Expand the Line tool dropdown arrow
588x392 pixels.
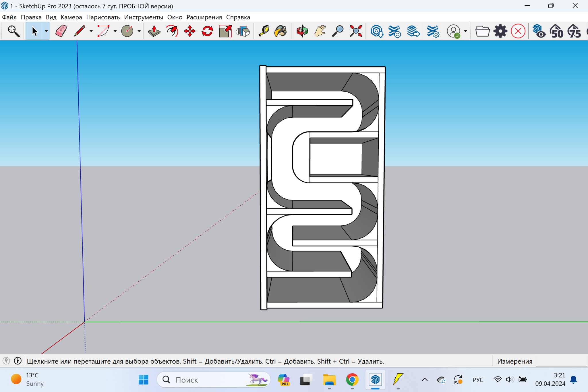91,31
